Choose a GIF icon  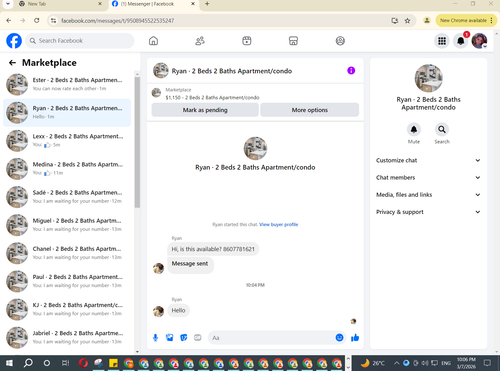[198, 338]
